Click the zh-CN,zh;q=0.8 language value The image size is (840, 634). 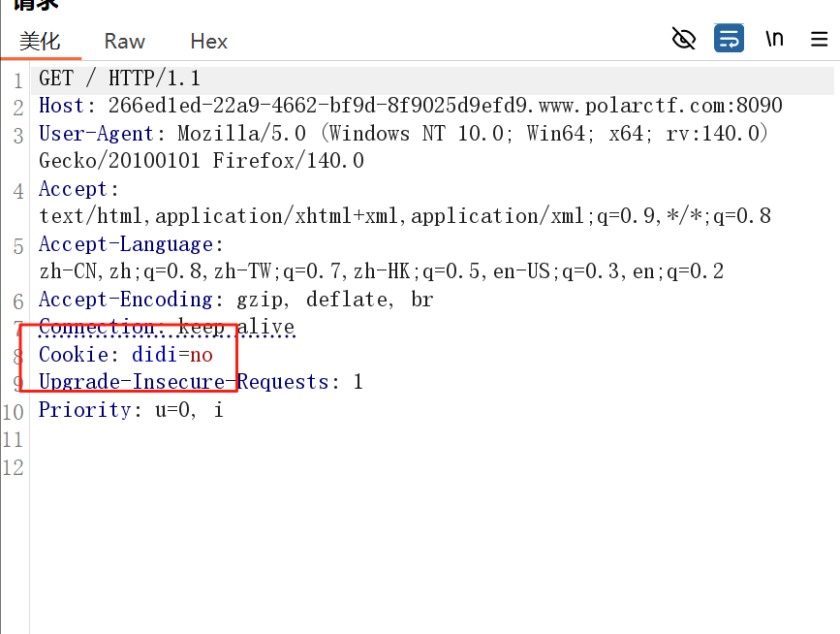[x=382, y=271]
